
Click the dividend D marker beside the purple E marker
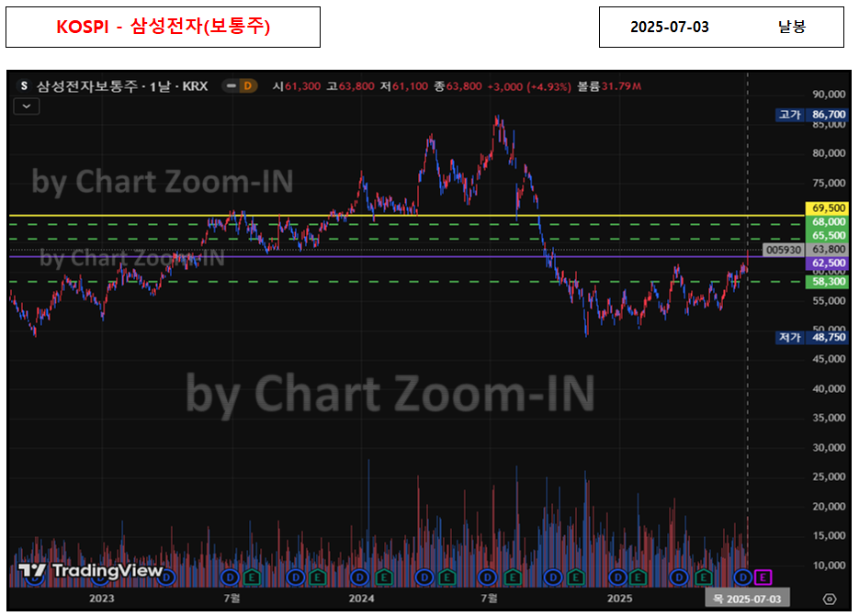coord(742,577)
